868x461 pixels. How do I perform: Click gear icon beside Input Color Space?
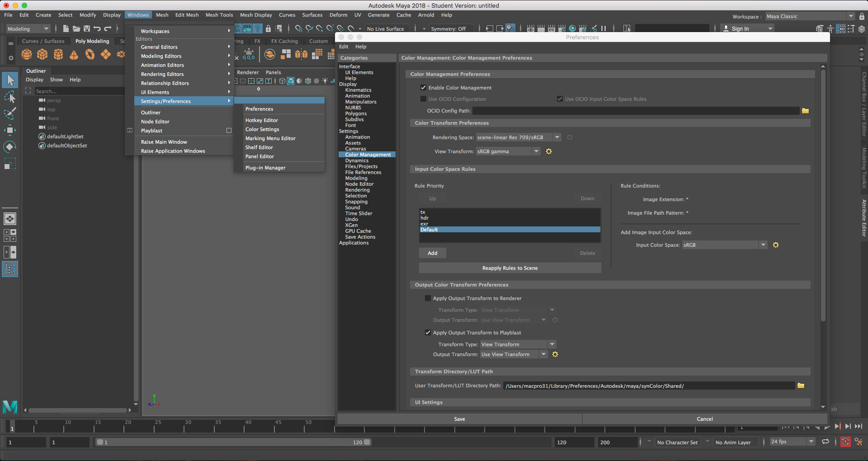click(776, 245)
